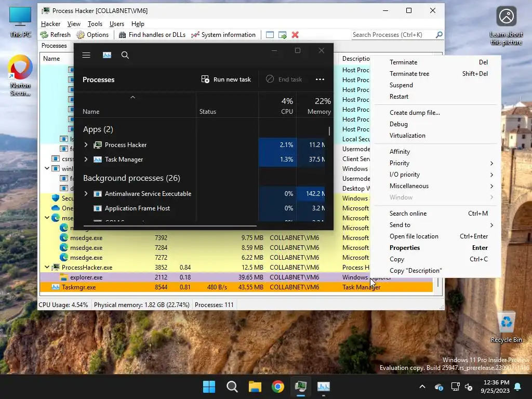
Task: Select Suspend in the context menu
Action: pyautogui.click(x=436, y=85)
